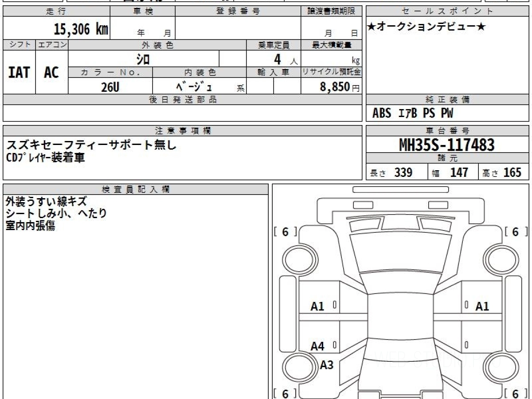The image size is (532, 399).
Task: Click the 内装色 header
Action: (x=199, y=72)
